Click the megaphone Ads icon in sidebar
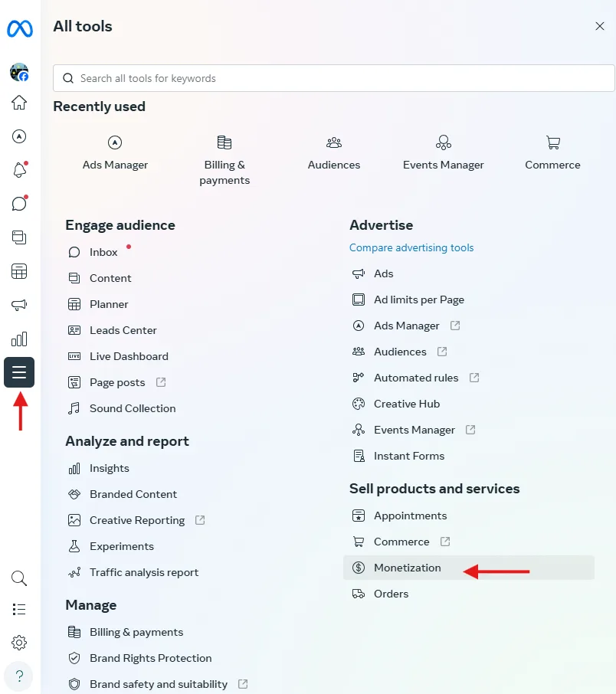The image size is (616, 694). click(19, 305)
